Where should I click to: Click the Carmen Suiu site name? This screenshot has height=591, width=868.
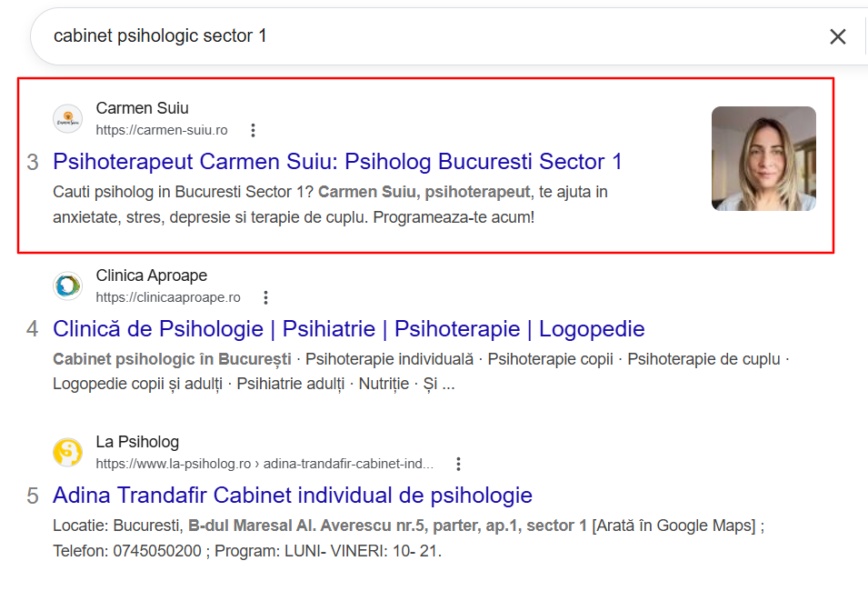pos(143,108)
